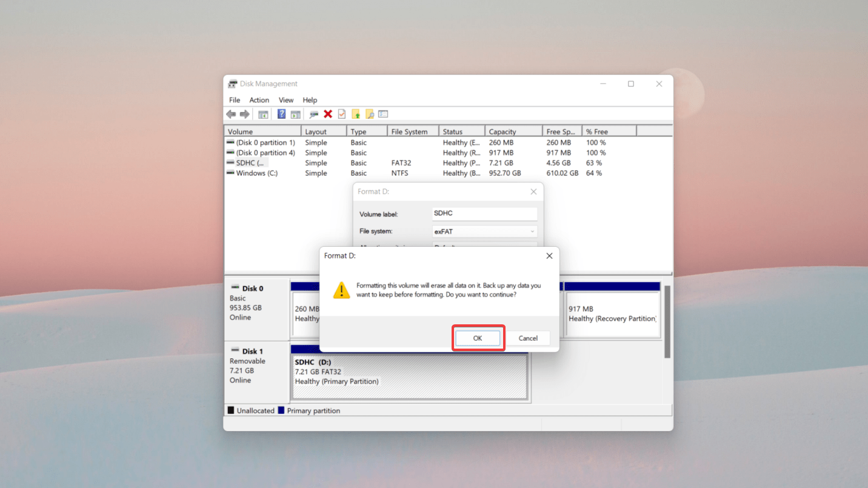Click the Back arrow in the toolbar

point(231,114)
